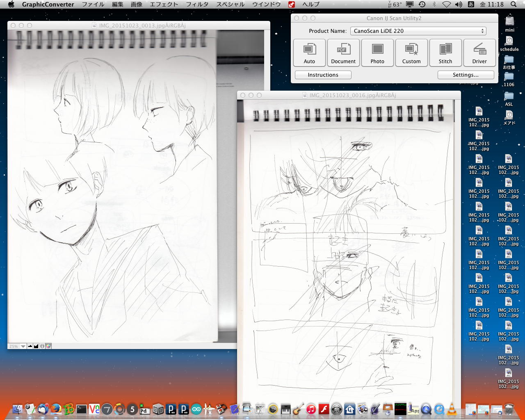The height and width of the screenshot is (420, 525).
Task: Open the スペシャル menu
Action: pyautogui.click(x=231, y=5)
